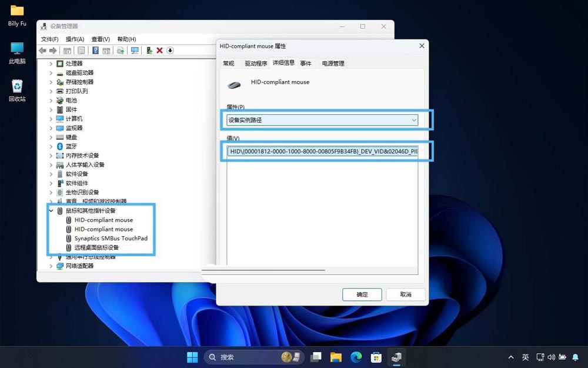
Task: Click the forward navigation arrow in Device Manager
Action: [53, 50]
